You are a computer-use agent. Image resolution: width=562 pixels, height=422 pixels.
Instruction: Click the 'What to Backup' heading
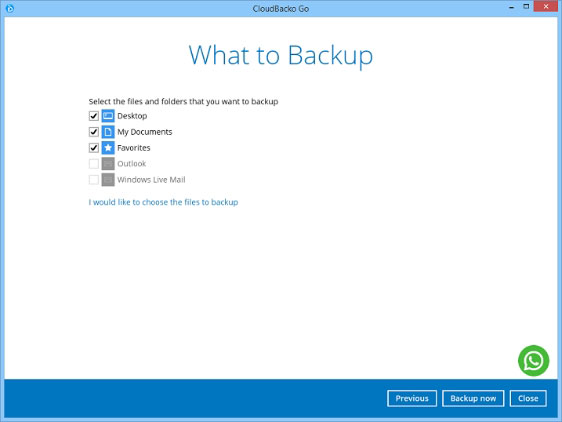click(x=281, y=56)
